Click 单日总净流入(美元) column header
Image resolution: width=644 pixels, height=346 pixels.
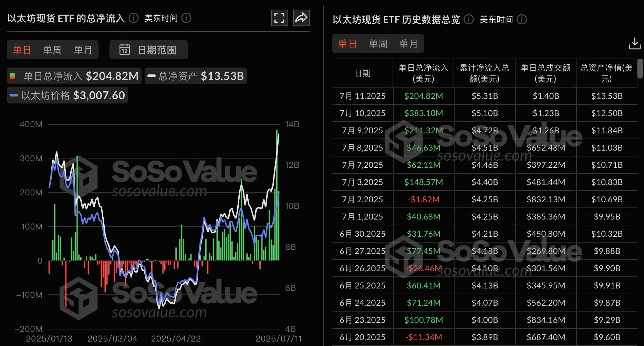(x=424, y=73)
